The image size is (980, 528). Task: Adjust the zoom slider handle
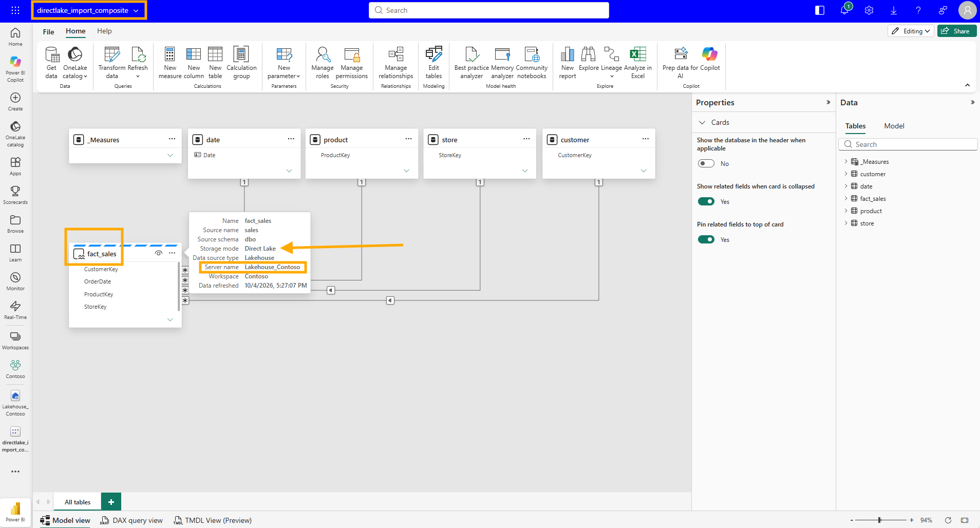[879, 520]
